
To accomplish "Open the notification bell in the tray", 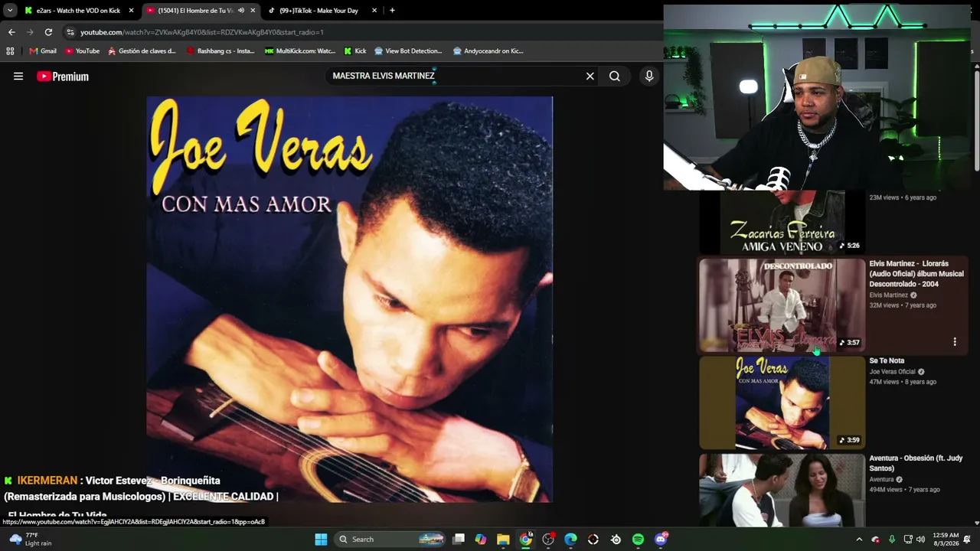I will (x=967, y=540).
